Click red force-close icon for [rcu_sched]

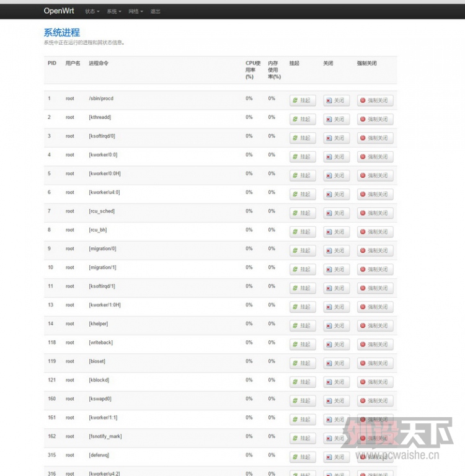point(363,213)
